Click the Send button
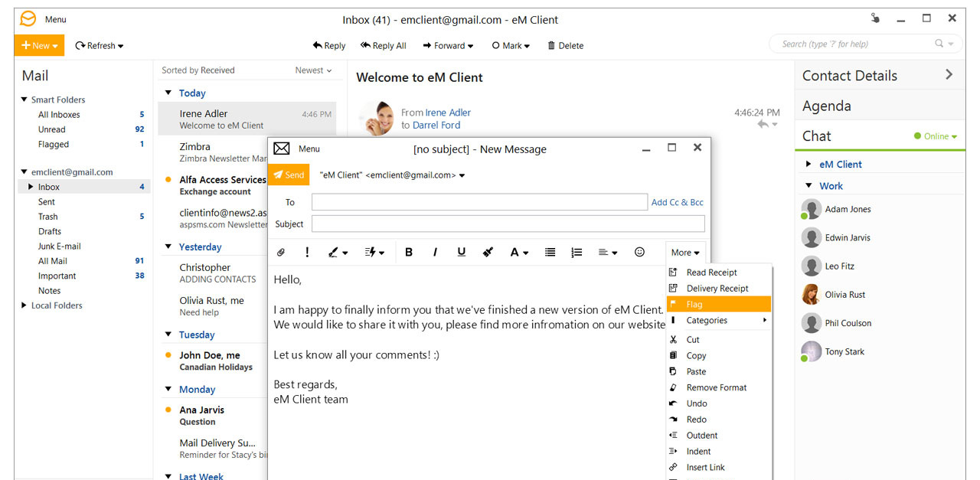The image size is (980, 480). pos(289,175)
